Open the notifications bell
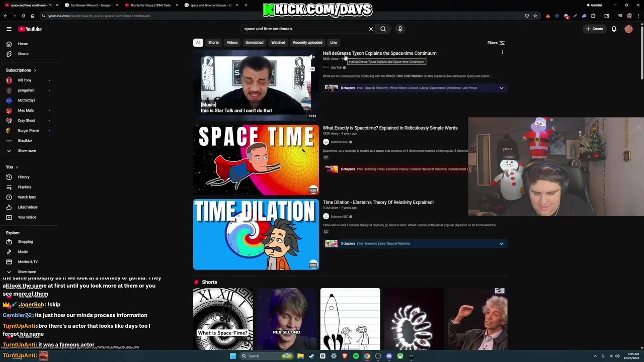644x362 pixels. 614,29
